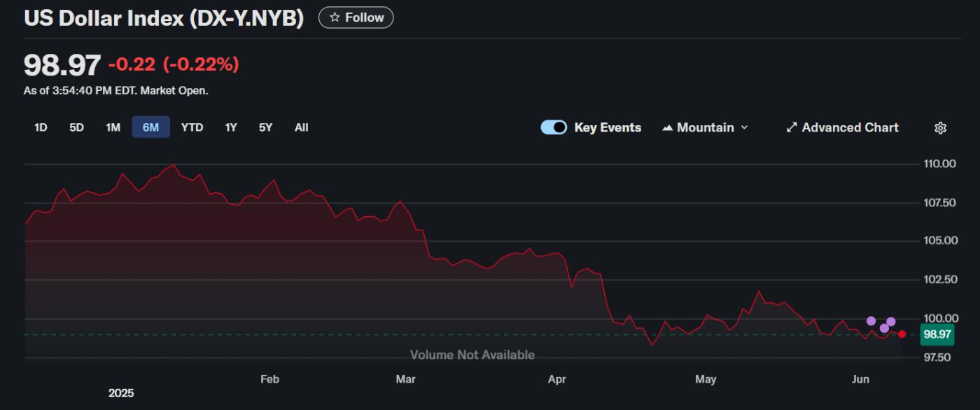Click the rightmost purple key event marker

(x=891, y=322)
